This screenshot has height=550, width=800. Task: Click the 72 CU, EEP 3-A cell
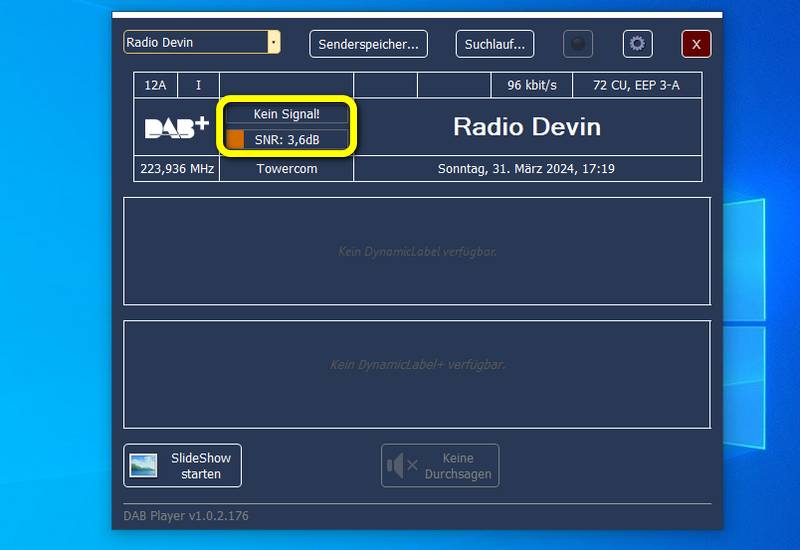637,85
